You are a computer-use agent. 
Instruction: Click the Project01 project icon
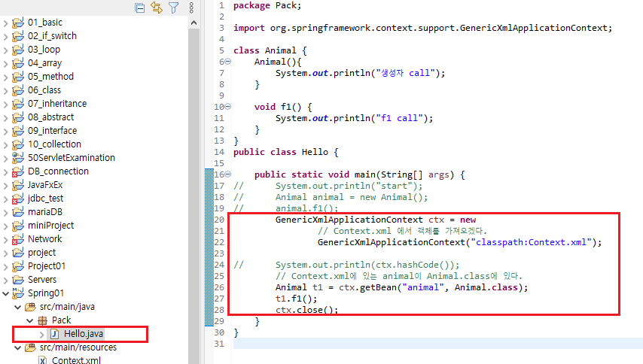(x=18, y=266)
